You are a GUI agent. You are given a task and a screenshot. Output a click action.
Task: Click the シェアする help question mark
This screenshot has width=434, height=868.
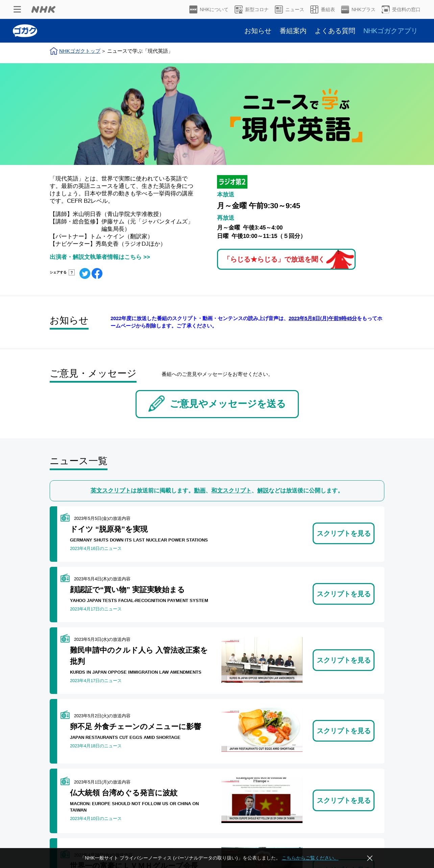pos(72,272)
